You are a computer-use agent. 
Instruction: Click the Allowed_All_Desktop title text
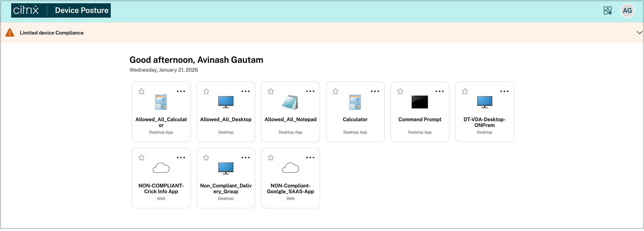226,119
